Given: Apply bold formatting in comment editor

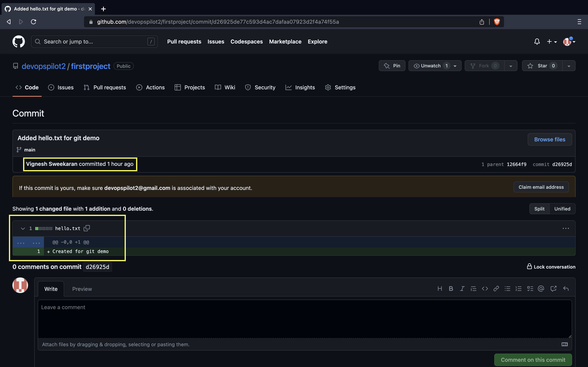Looking at the screenshot, I should (x=451, y=289).
